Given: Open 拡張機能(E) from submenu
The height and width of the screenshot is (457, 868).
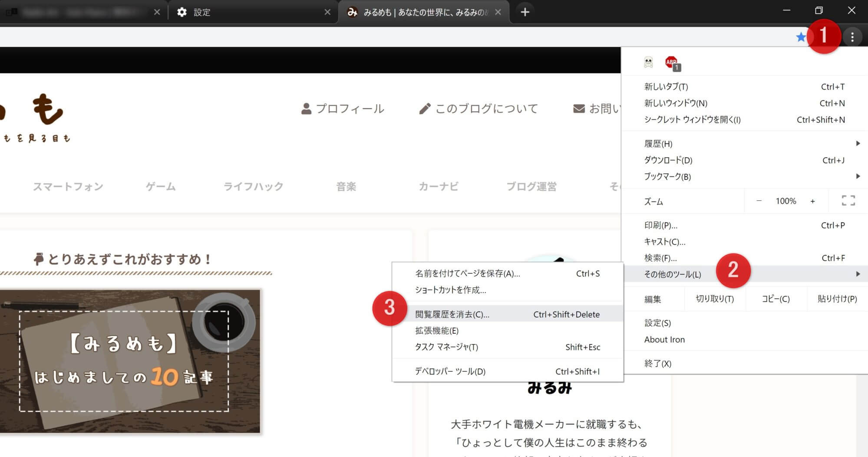Looking at the screenshot, I should (508, 331).
